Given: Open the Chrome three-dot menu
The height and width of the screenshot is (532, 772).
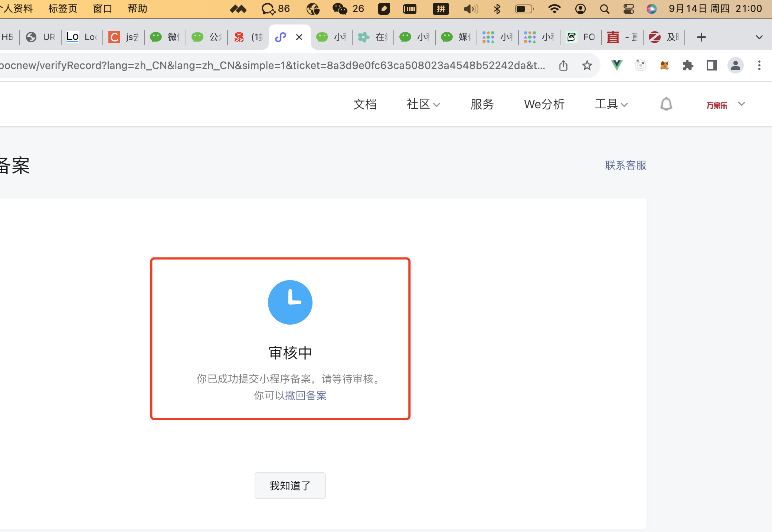Looking at the screenshot, I should (759, 66).
